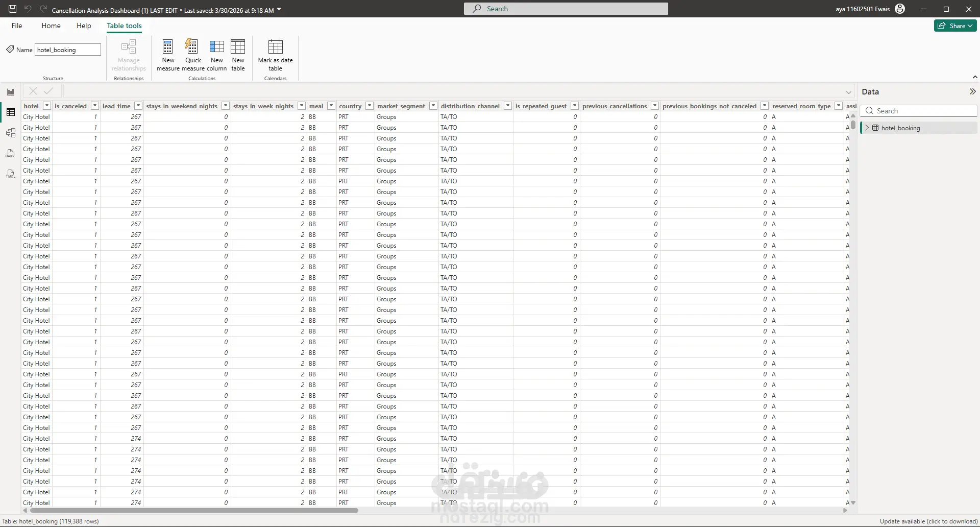
Task: Click the Data pane Search field
Action: pos(919,111)
